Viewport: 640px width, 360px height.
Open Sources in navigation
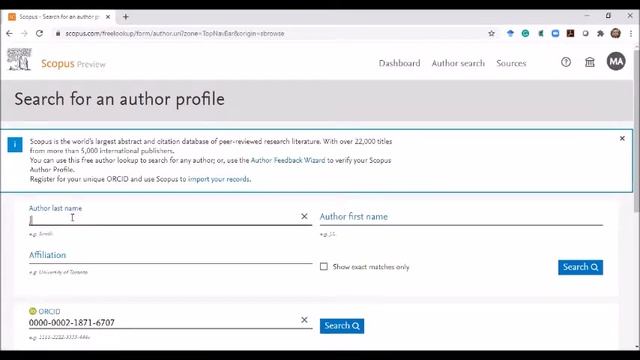tap(511, 63)
